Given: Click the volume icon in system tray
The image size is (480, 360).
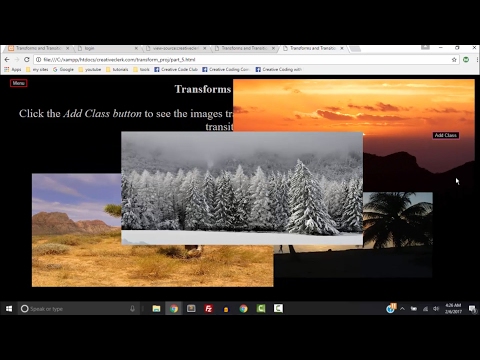Looking at the screenshot, I should click(436, 309).
